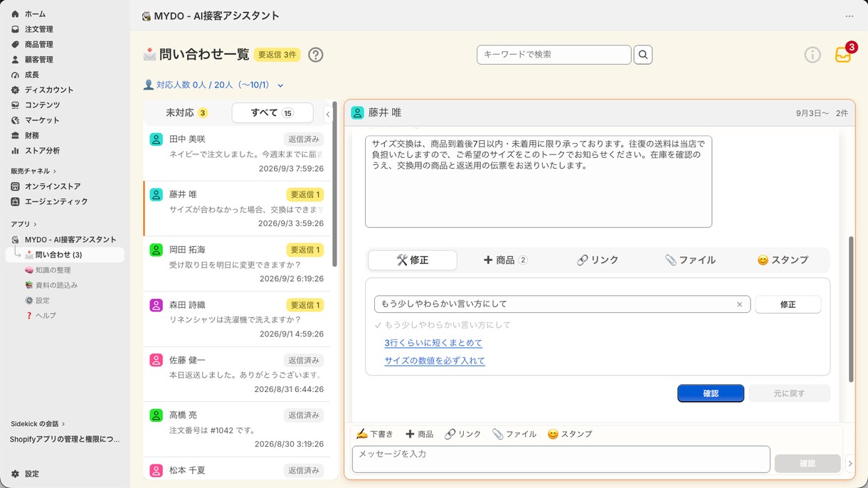868x488 pixels.
Task: Open the inbox icon with badge 3
Action: coord(844,54)
